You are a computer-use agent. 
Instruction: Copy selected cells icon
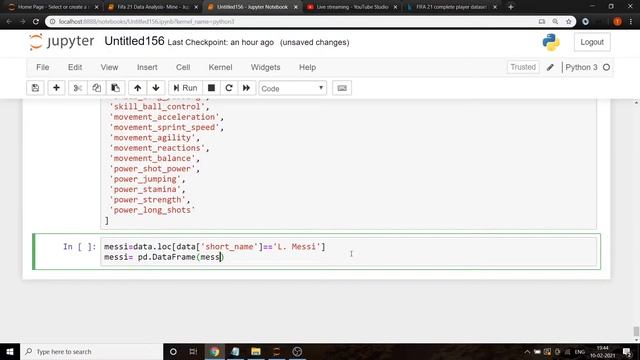97,88
